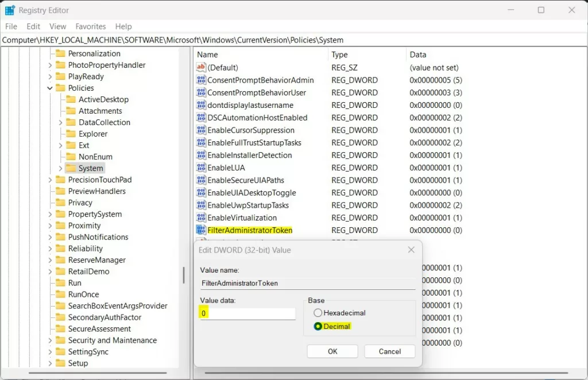The image size is (588, 380).
Task: Click the EnableUIADesktopToggle DWORD icon
Action: [201, 193]
